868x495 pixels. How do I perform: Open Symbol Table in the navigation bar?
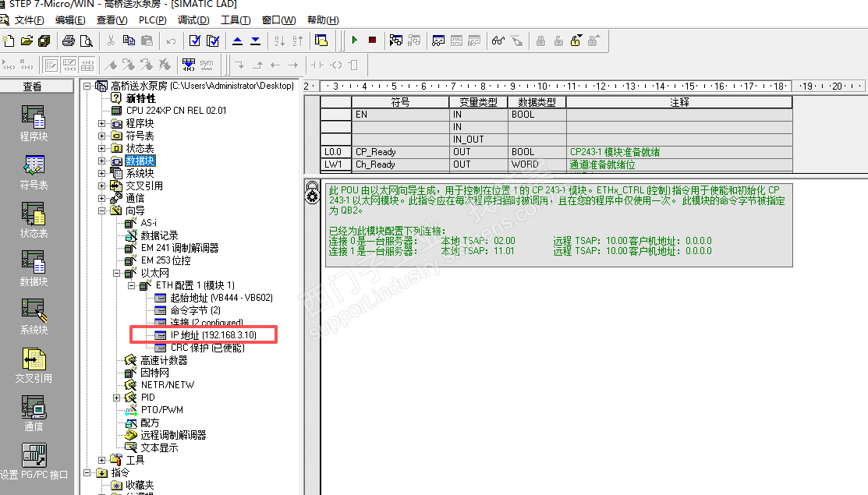34,172
